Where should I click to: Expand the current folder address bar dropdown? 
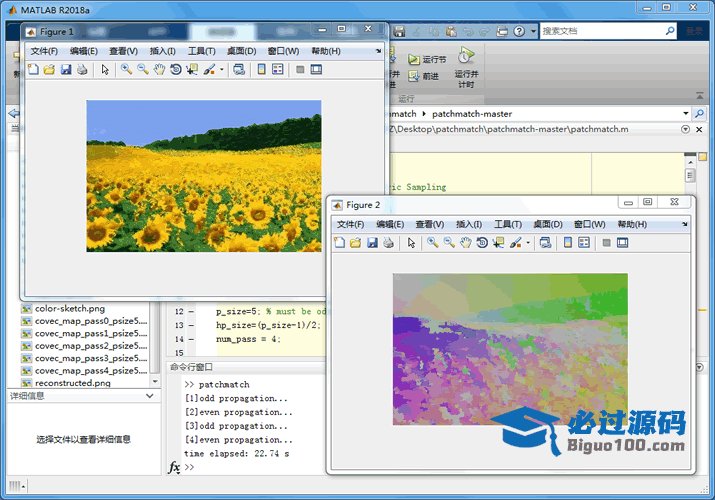coord(685,114)
